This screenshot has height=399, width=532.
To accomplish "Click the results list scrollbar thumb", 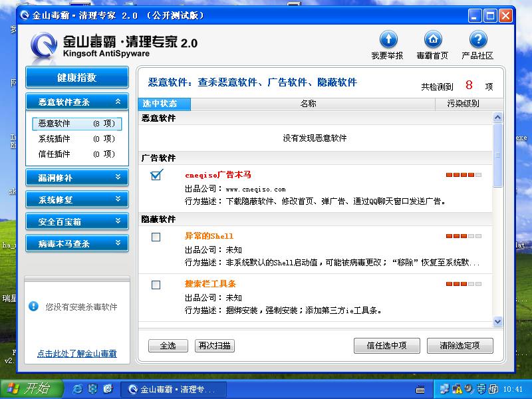I will (x=497, y=155).
